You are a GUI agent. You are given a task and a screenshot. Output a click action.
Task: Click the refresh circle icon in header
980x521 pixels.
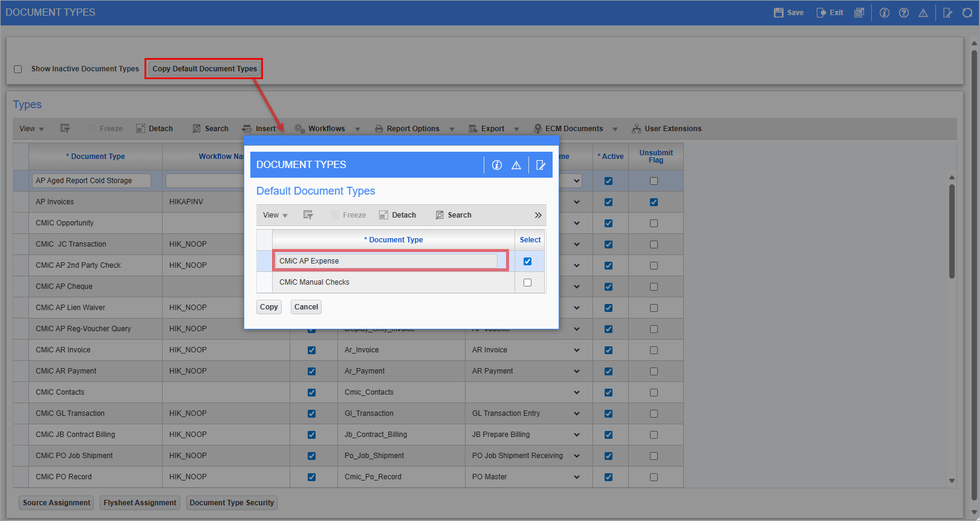tap(967, 13)
